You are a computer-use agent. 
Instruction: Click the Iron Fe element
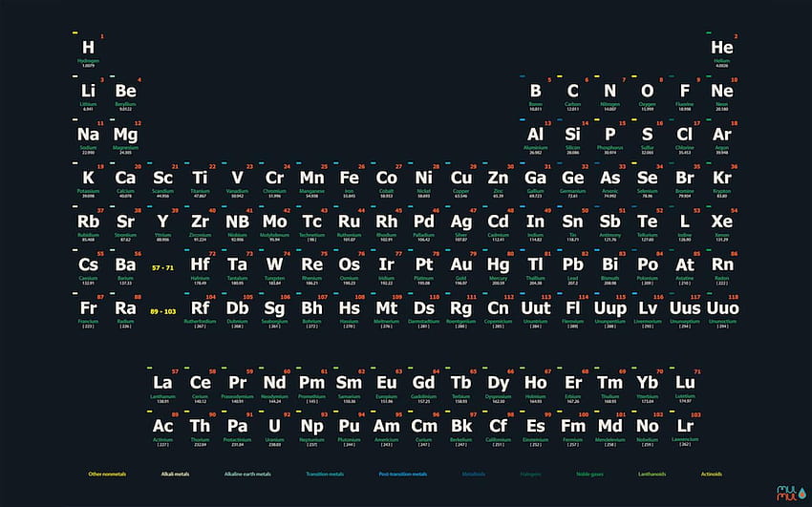350,180
